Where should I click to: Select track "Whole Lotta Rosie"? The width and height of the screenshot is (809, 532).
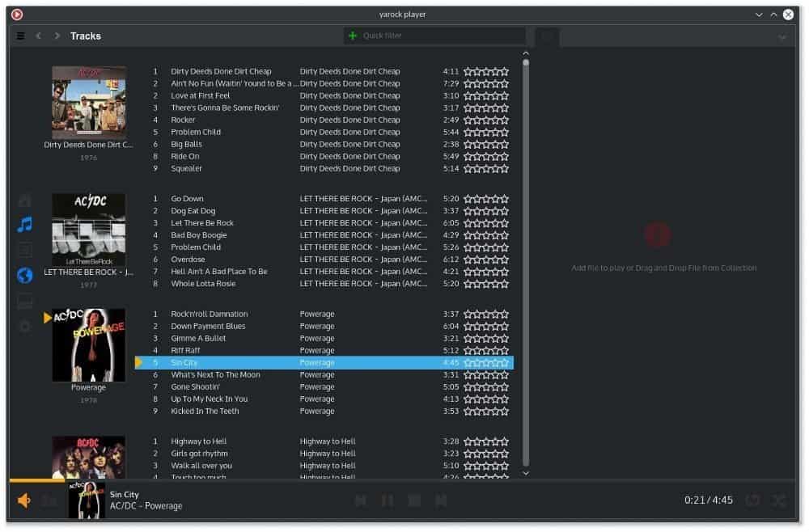(x=203, y=284)
